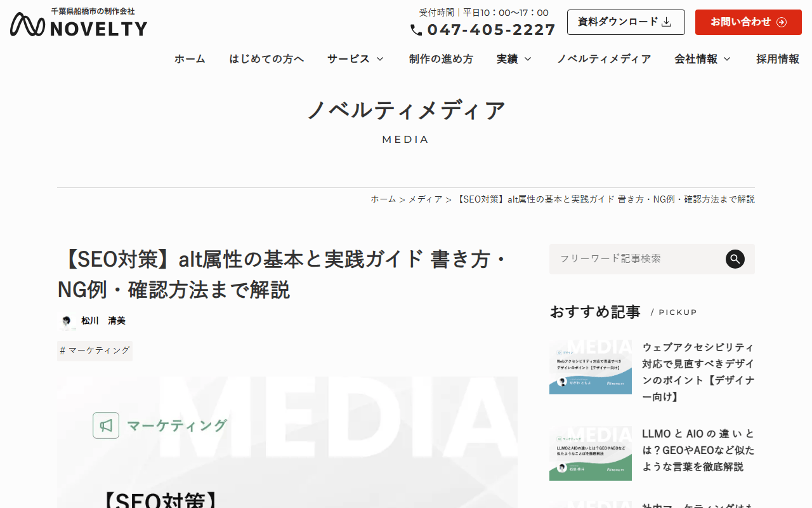Viewport: 812px width, 508px height.
Task: Open 資料ダウンロード button
Action: tap(626, 22)
